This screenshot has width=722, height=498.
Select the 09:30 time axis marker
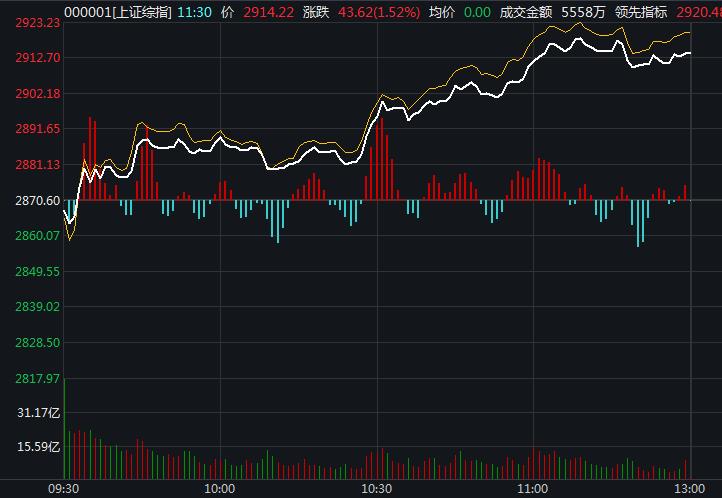point(64,487)
